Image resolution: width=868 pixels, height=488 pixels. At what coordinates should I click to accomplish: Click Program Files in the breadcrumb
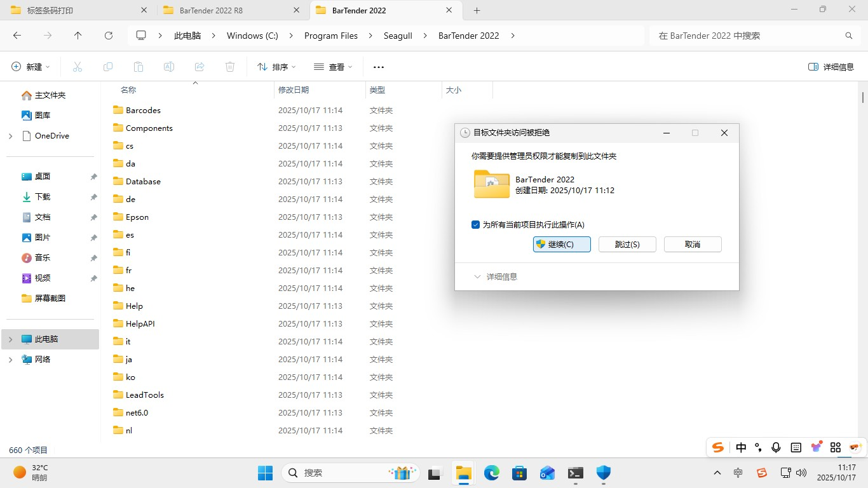[x=331, y=36]
